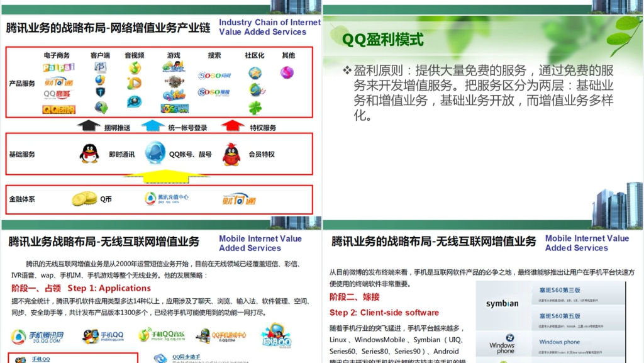Click the 电子商务 column header
The image size is (644, 363).
pyautogui.click(x=57, y=55)
